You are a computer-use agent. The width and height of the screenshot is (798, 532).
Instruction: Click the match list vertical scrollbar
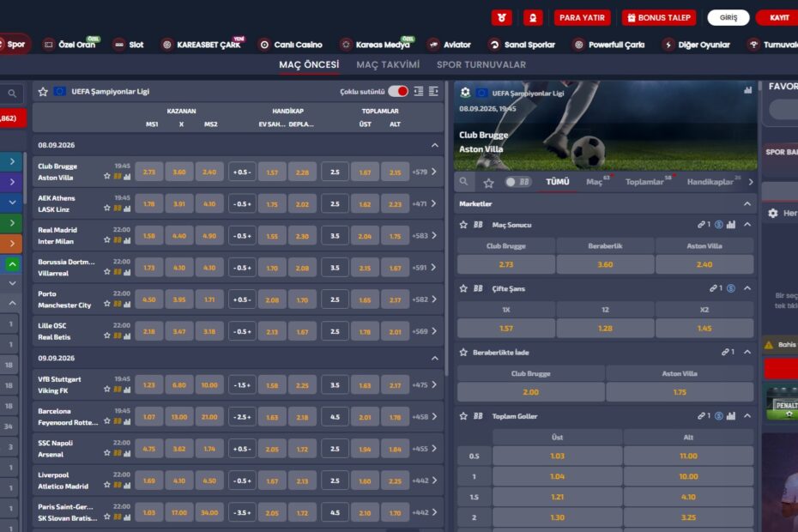tap(446, 229)
